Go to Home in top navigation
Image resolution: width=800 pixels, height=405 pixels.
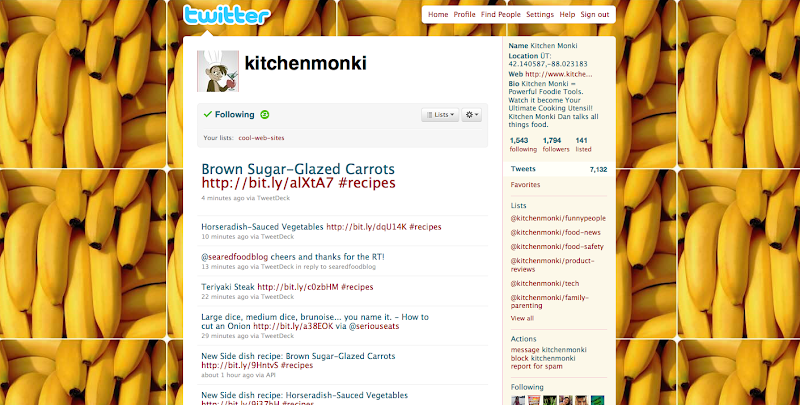click(x=438, y=14)
